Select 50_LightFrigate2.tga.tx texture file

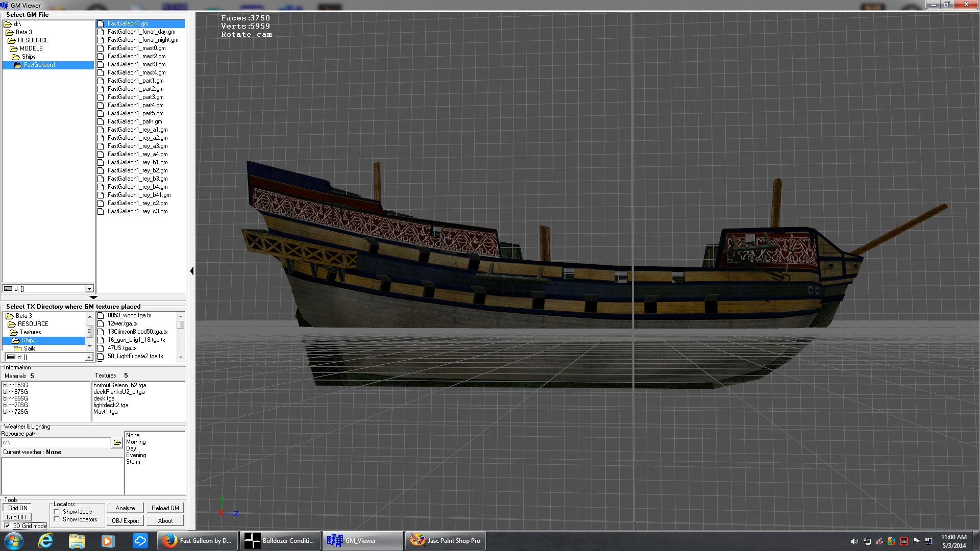pyautogui.click(x=135, y=356)
